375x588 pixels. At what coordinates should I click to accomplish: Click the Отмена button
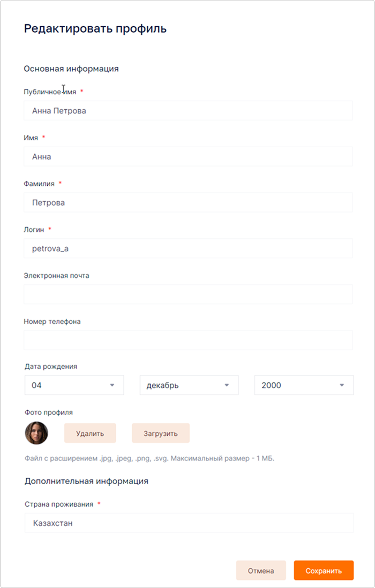pos(261,571)
